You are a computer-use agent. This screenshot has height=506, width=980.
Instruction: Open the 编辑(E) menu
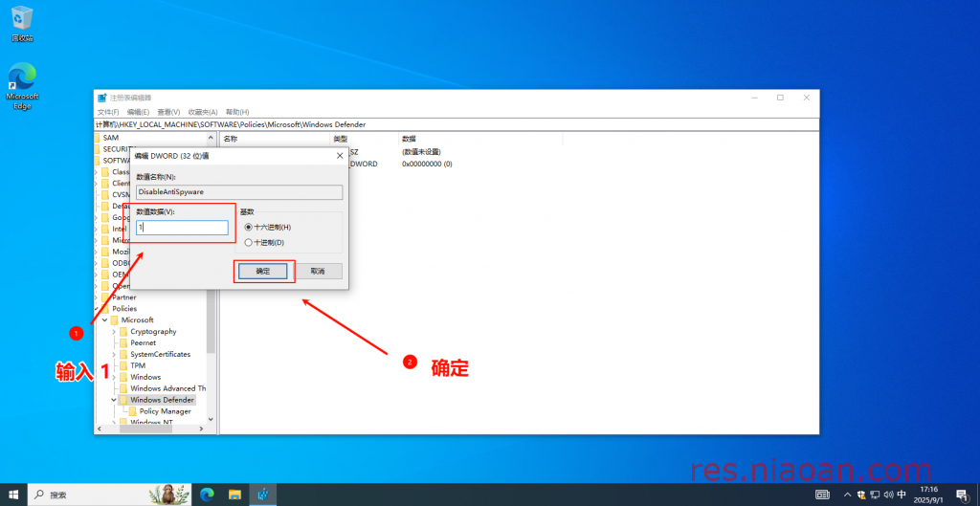pos(138,112)
